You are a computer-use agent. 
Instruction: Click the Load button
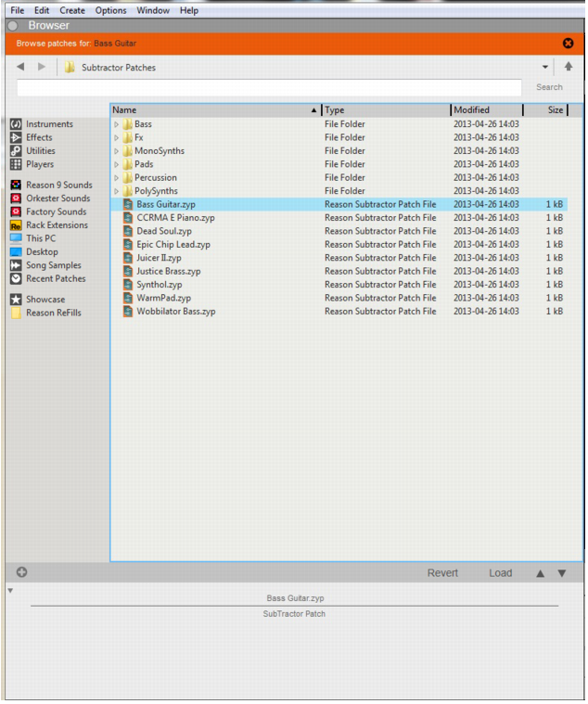[x=500, y=573]
